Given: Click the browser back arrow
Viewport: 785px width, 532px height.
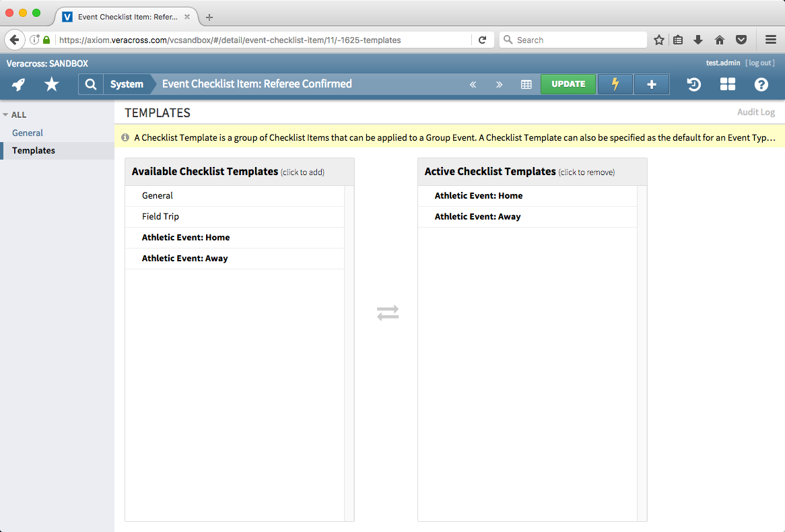Looking at the screenshot, I should [15, 40].
